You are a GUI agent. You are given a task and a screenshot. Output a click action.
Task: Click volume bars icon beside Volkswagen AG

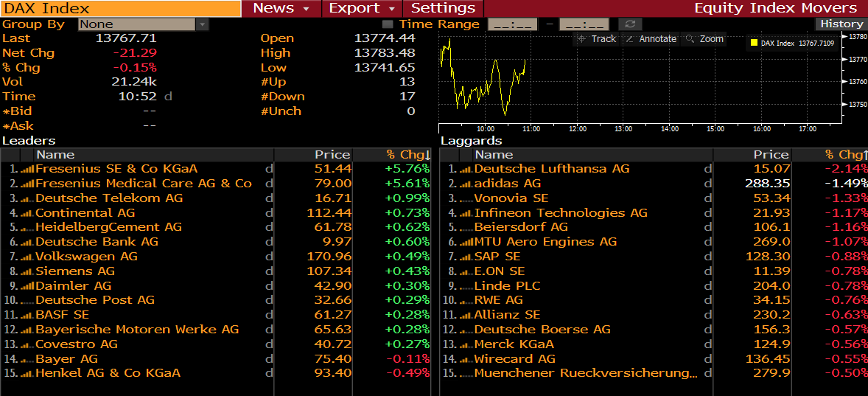coord(27,257)
